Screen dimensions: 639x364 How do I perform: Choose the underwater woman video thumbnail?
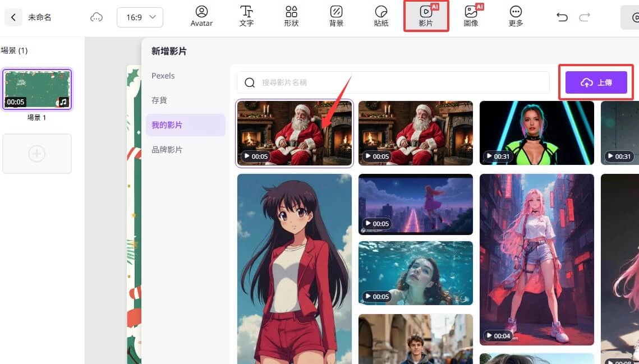tap(415, 273)
